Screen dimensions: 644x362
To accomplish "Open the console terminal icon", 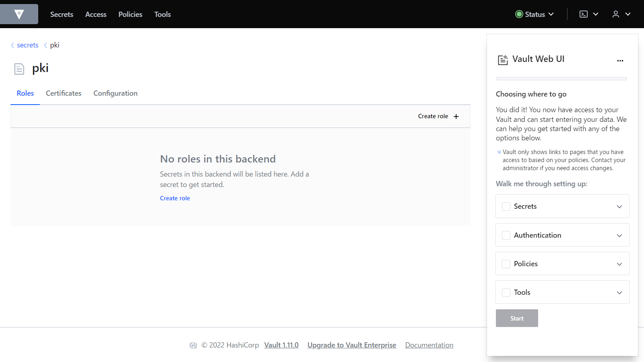I will coord(583,14).
